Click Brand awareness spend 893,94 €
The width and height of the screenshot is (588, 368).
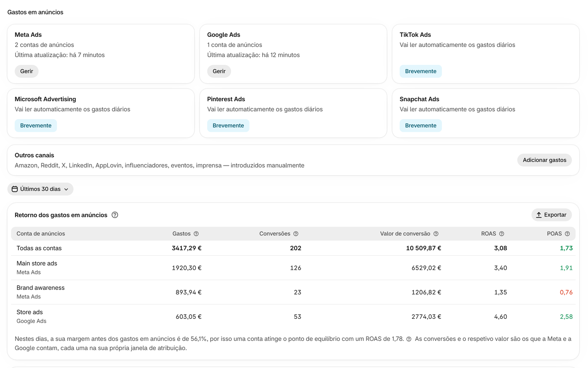(188, 292)
